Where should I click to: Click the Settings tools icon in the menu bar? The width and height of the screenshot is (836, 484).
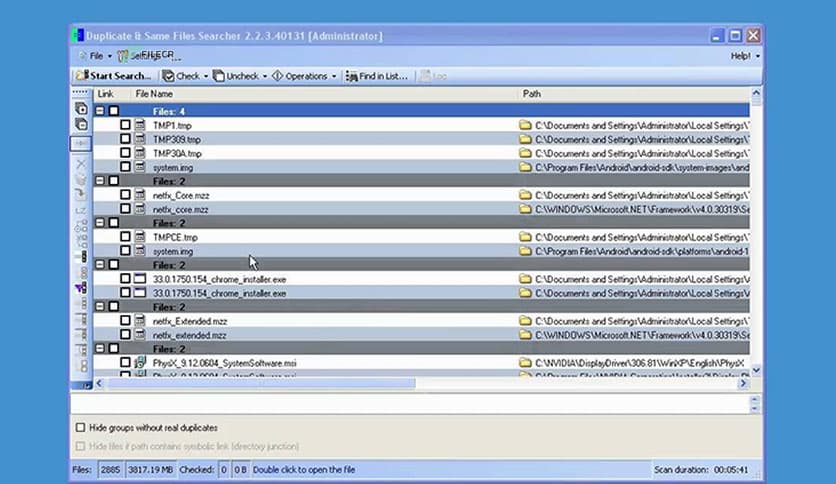tap(123, 55)
